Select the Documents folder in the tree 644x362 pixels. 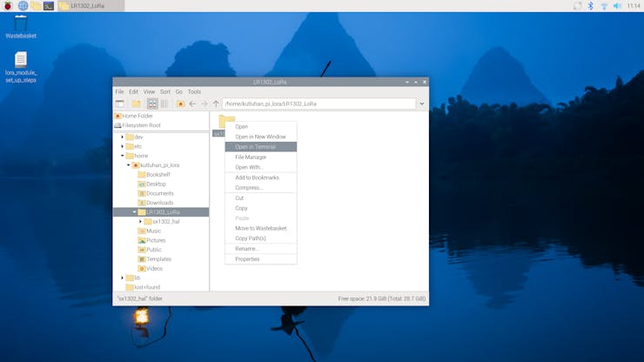[156, 193]
